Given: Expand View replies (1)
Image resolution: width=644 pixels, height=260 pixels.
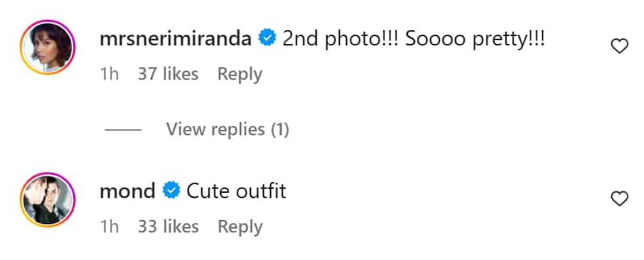Looking at the screenshot, I should 227,129.
